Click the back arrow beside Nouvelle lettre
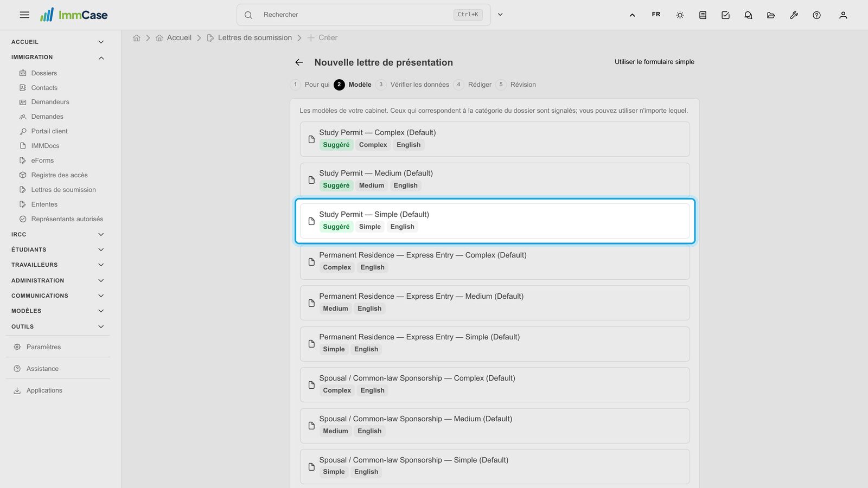Image resolution: width=868 pixels, height=488 pixels. 299,62
